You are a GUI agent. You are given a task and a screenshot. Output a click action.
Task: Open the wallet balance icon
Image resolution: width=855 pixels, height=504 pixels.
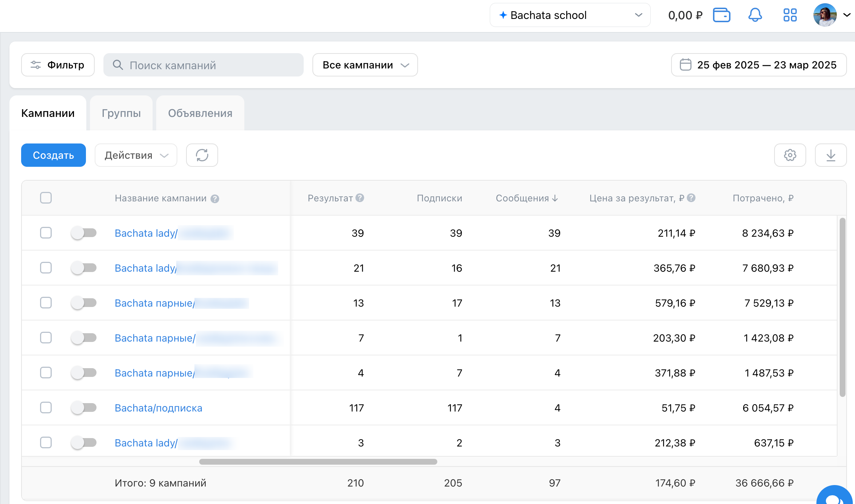coord(721,15)
